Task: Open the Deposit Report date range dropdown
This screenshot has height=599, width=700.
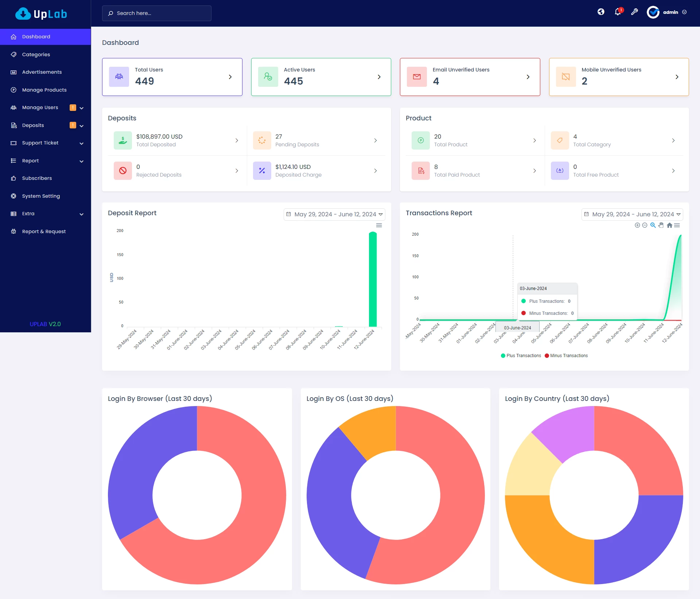Action: pyautogui.click(x=334, y=215)
